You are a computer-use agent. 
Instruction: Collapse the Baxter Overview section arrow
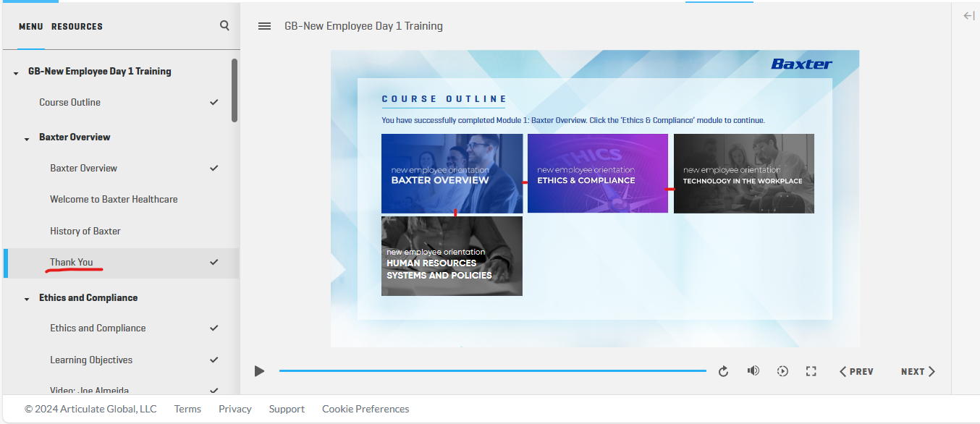tap(27, 138)
